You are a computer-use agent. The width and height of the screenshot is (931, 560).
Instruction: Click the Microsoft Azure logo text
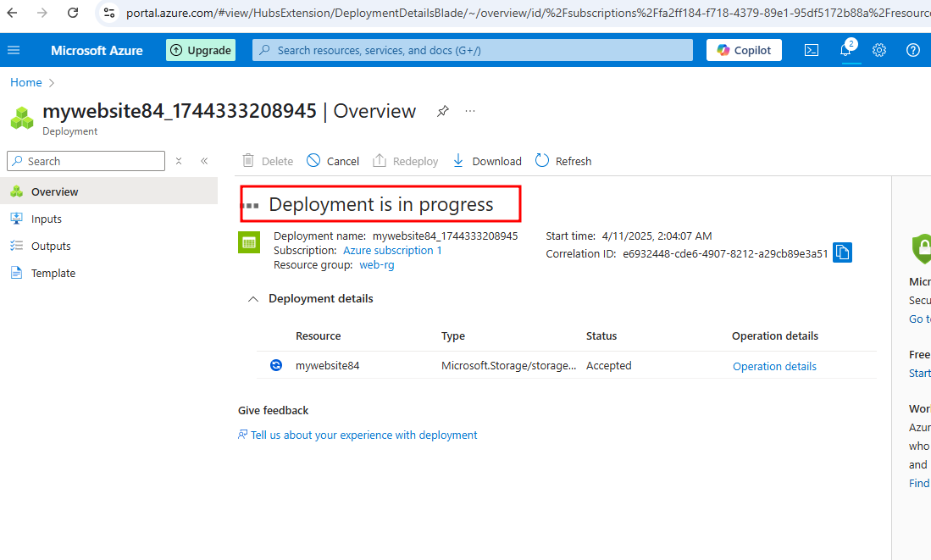point(97,51)
